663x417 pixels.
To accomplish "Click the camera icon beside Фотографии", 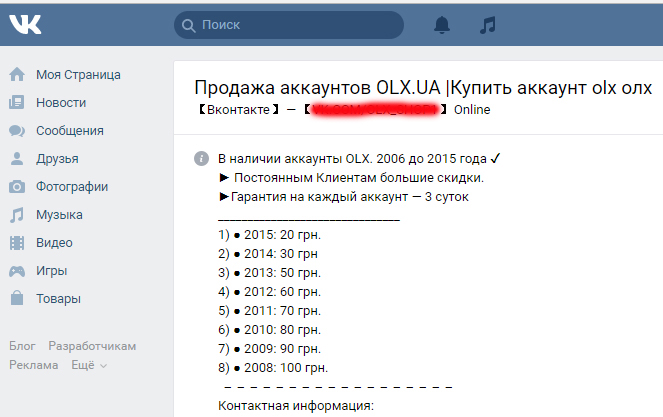I will [x=17, y=187].
